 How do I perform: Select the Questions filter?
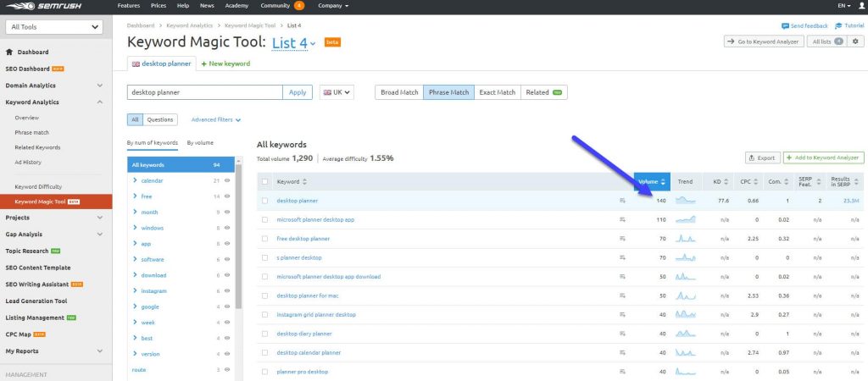160,119
